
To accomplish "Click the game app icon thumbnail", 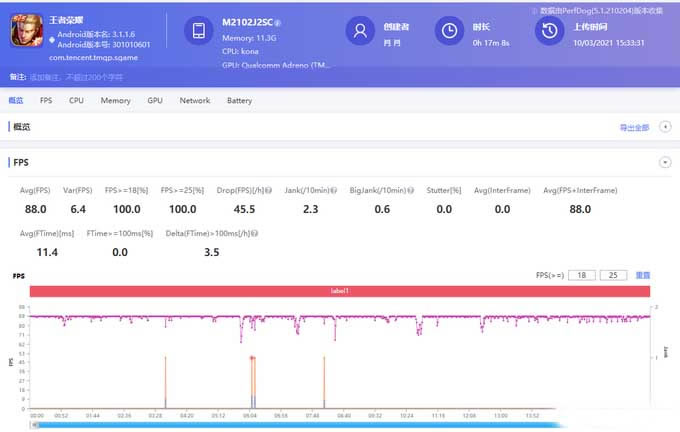I will (x=26, y=33).
